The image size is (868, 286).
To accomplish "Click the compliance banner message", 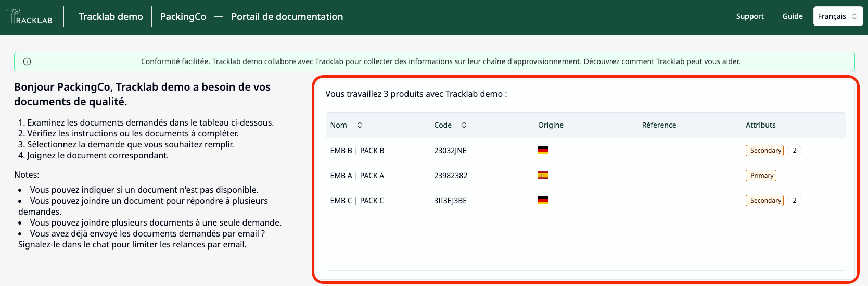I will (x=440, y=61).
